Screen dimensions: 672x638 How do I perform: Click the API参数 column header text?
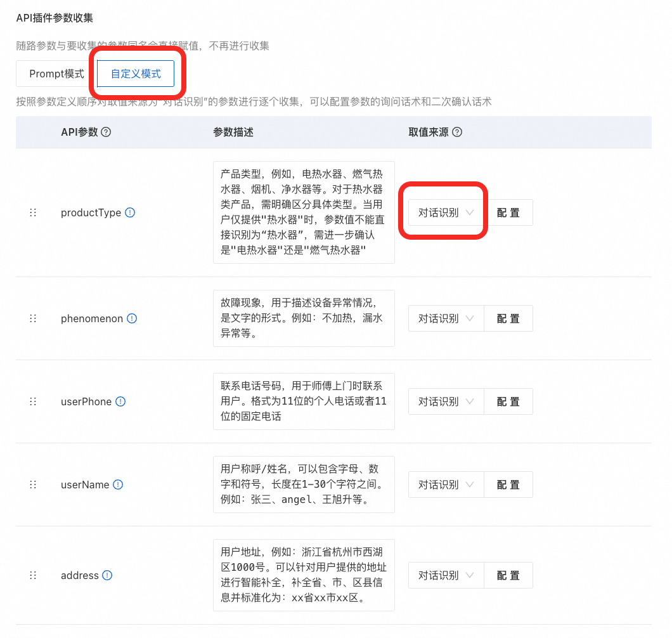[x=79, y=132]
